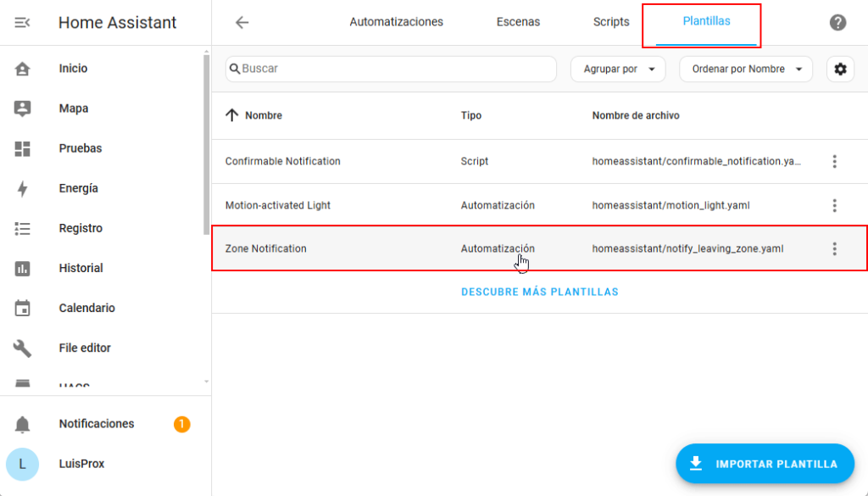The image size is (868, 496).
Task: Click the LuisProx user avatar
Action: (x=23, y=464)
